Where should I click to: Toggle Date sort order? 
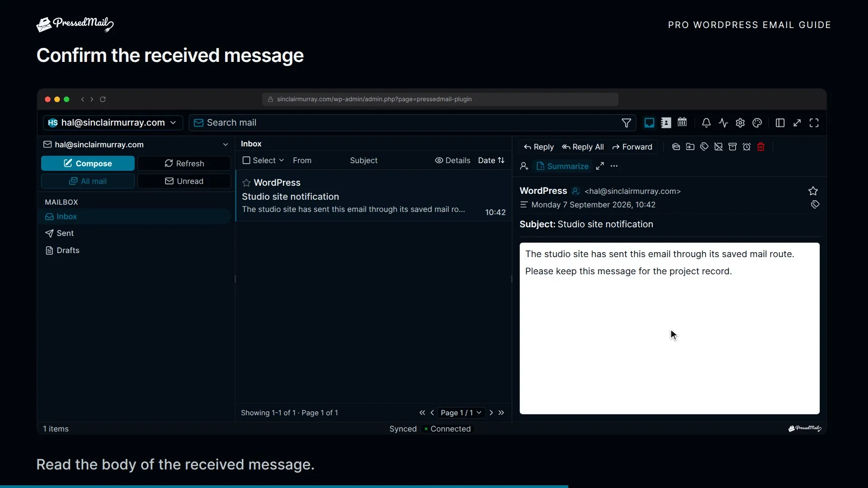(491, 160)
